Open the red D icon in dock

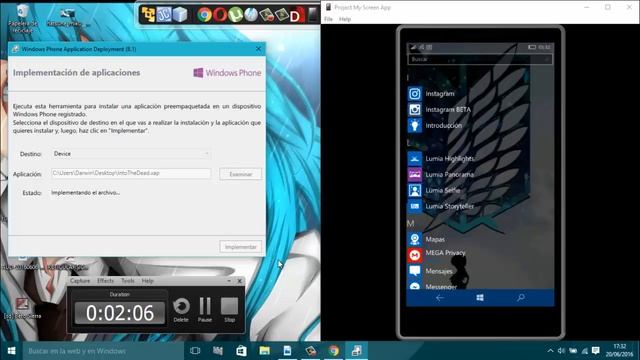pyautogui.click(x=296, y=16)
